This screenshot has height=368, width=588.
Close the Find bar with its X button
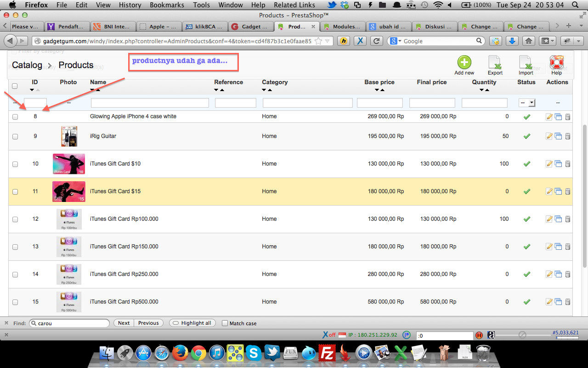pos(6,323)
